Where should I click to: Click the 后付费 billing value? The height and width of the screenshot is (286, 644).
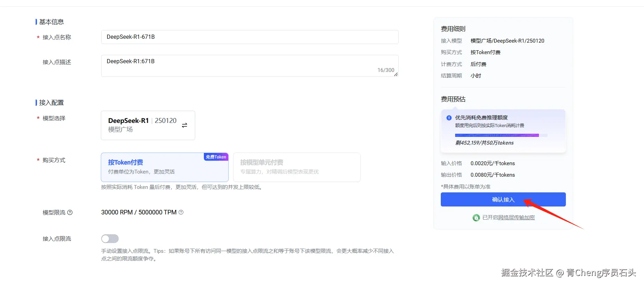(478, 64)
